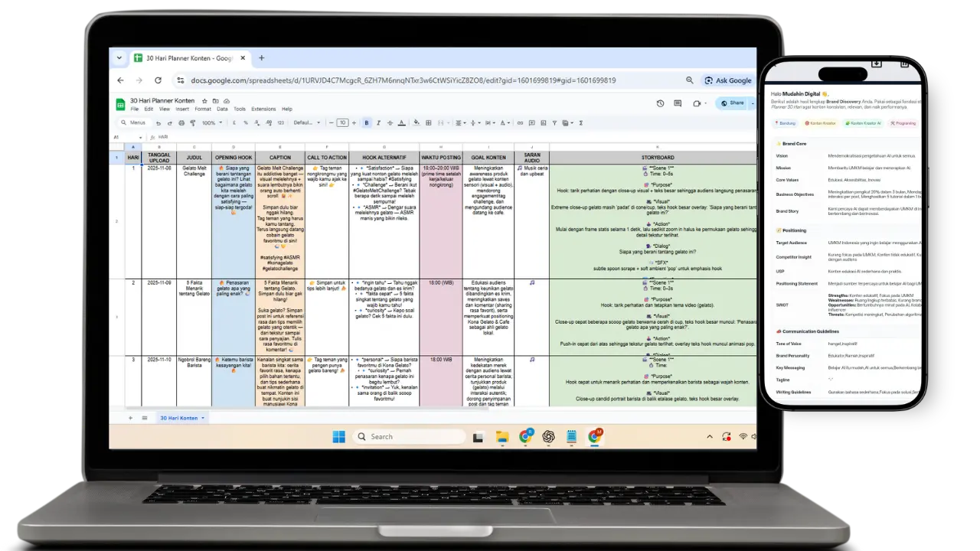The width and height of the screenshot is (980, 551).
Task: Open File Explorer from the taskbar
Action: 501,437
